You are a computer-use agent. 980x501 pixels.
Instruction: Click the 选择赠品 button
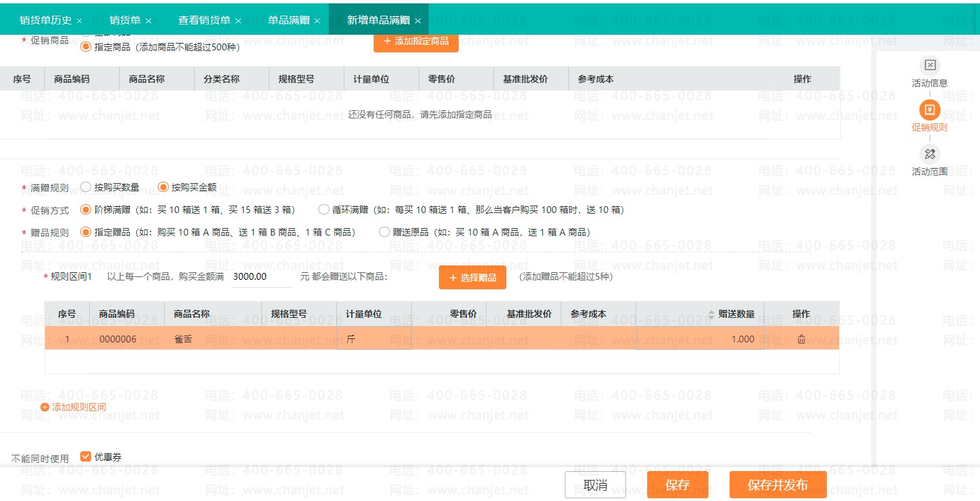pos(473,278)
